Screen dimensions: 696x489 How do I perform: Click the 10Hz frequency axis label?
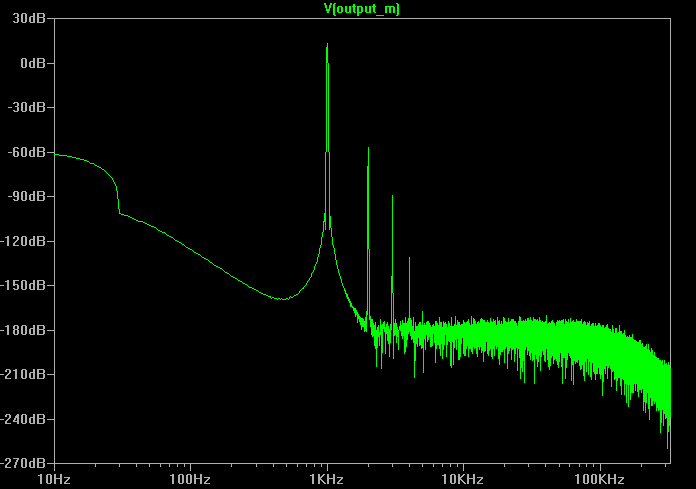[54, 479]
